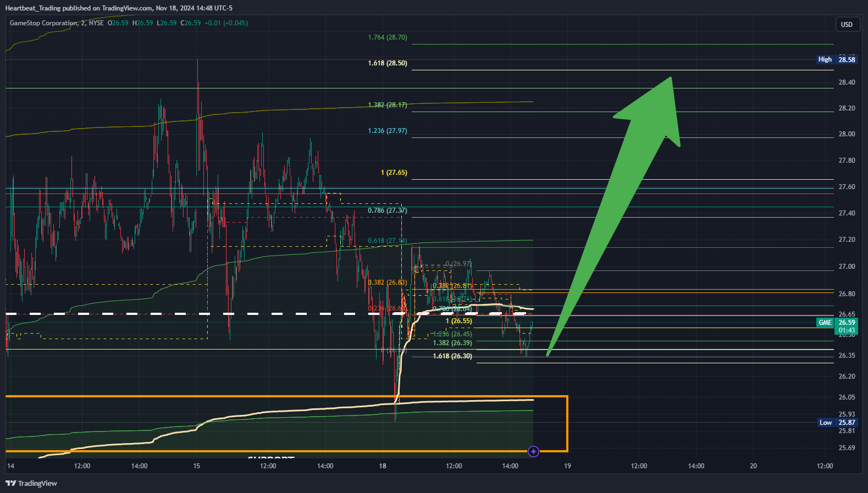Click the 26.80 price axis value
Screen dimensions: 868x493
click(847, 294)
